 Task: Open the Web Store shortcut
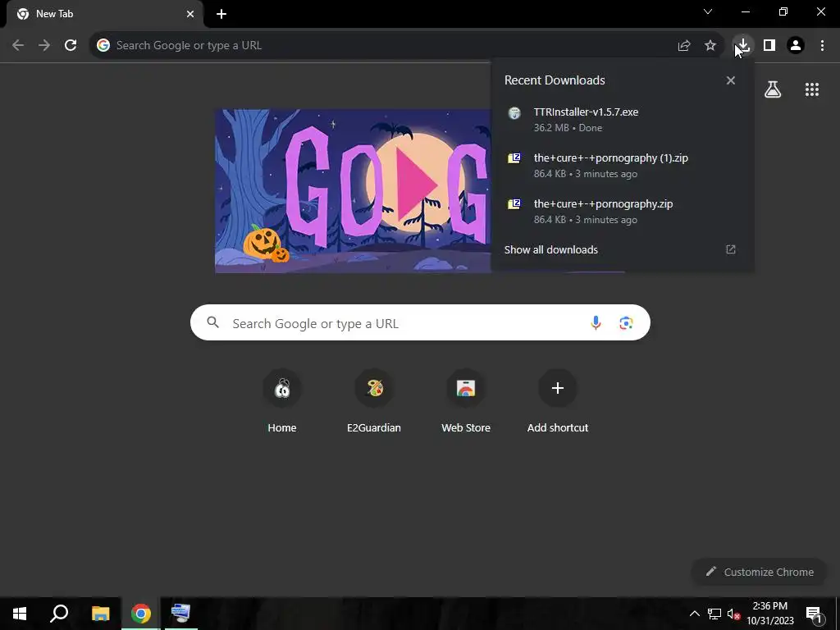pos(466,400)
